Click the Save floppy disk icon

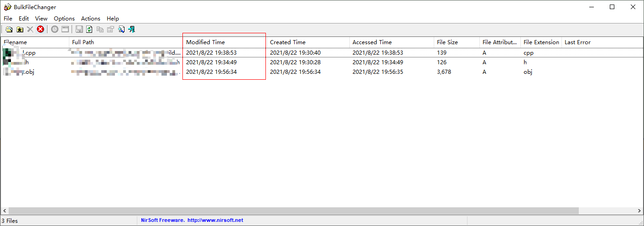(x=79, y=29)
